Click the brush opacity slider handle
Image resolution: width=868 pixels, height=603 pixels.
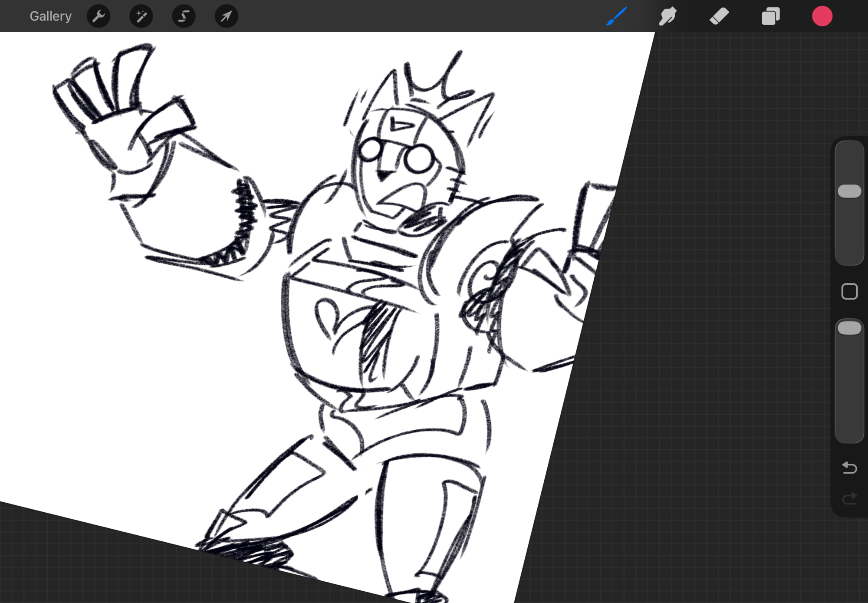coord(849,328)
